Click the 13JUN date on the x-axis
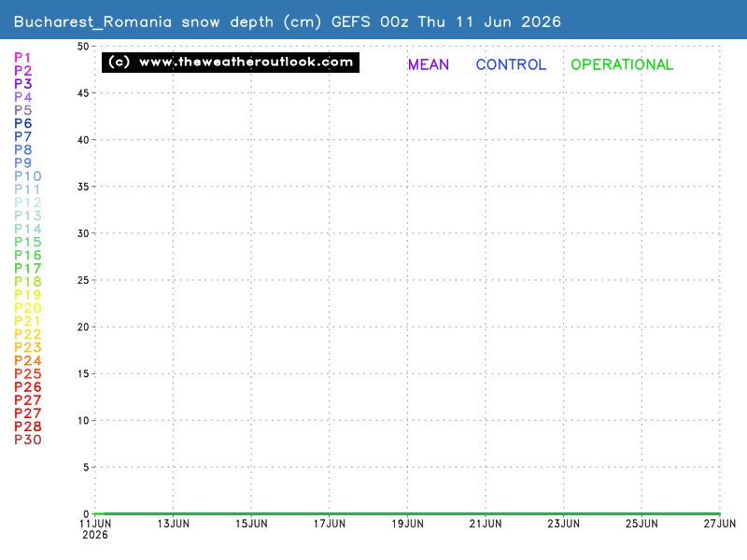 pyautogui.click(x=174, y=524)
